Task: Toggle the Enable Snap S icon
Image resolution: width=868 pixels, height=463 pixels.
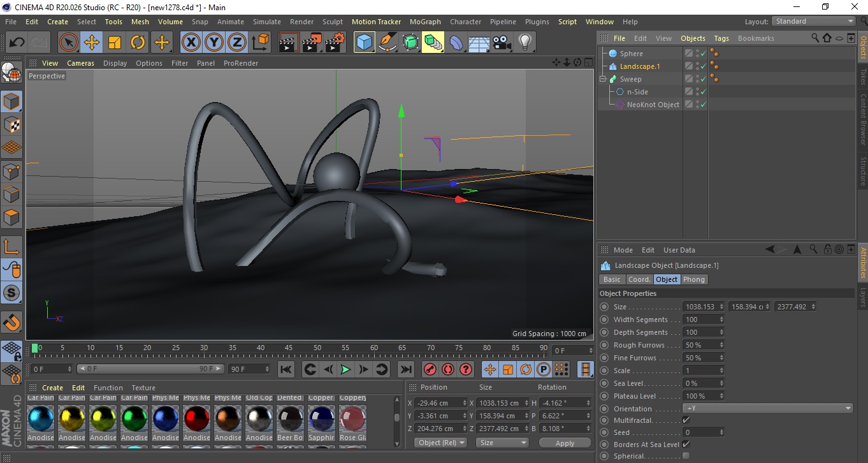Action: pos(11,293)
